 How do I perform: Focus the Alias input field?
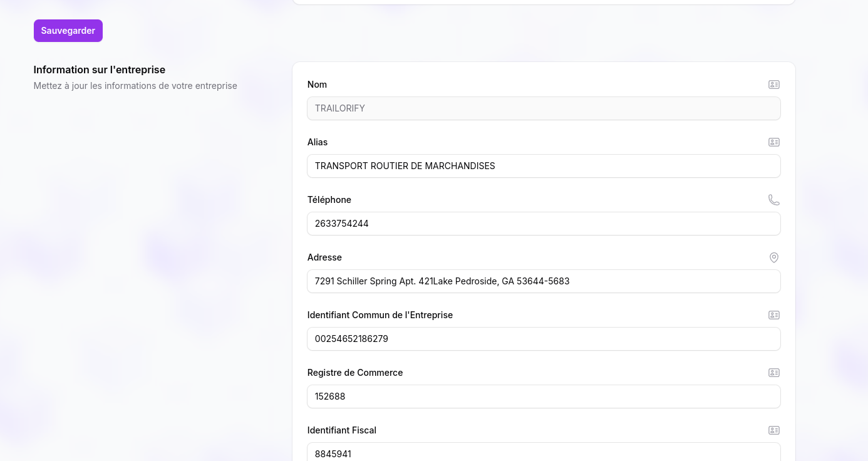coord(543,166)
